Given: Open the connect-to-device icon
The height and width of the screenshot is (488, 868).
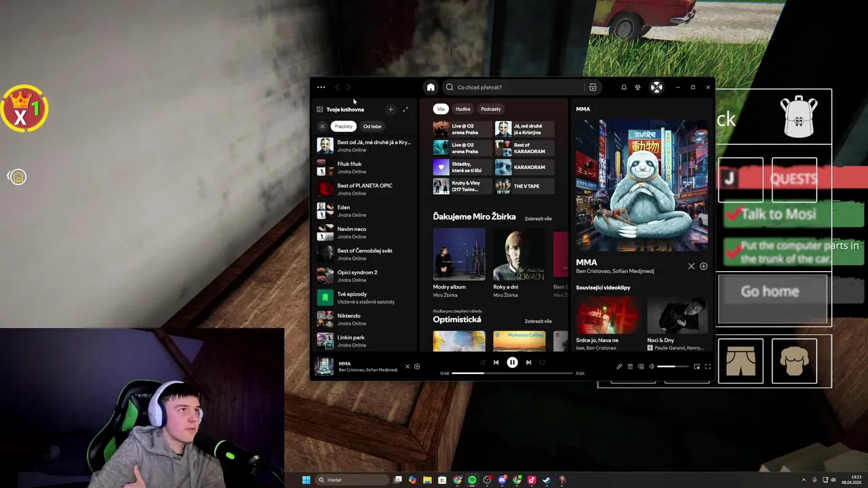Looking at the screenshot, I should click(641, 367).
